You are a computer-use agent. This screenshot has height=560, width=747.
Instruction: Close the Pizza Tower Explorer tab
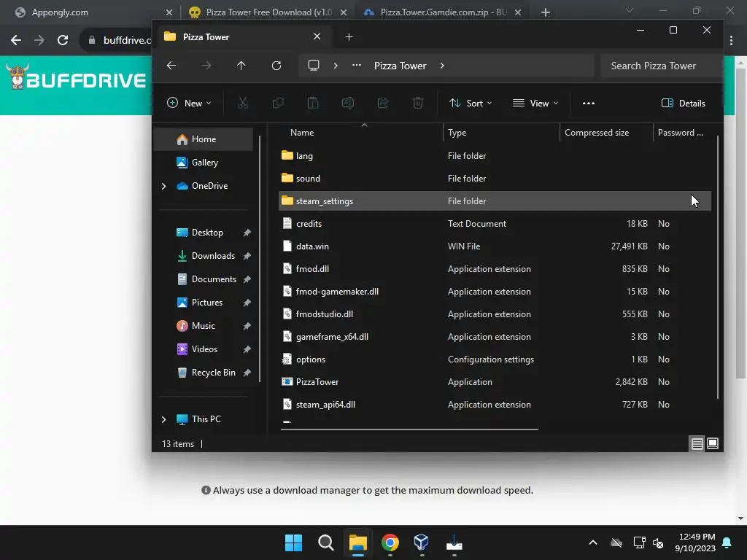click(x=317, y=36)
